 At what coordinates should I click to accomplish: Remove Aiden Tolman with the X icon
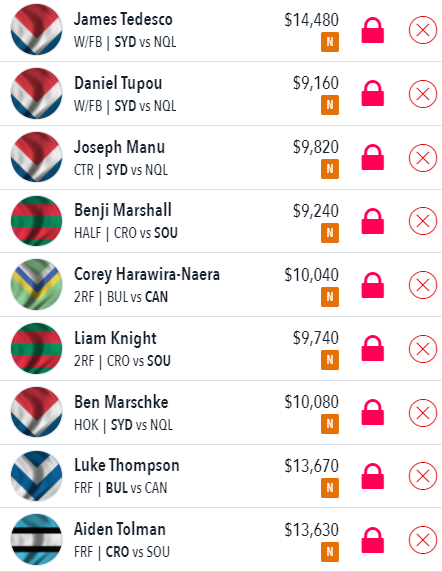(x=423, y=540)
